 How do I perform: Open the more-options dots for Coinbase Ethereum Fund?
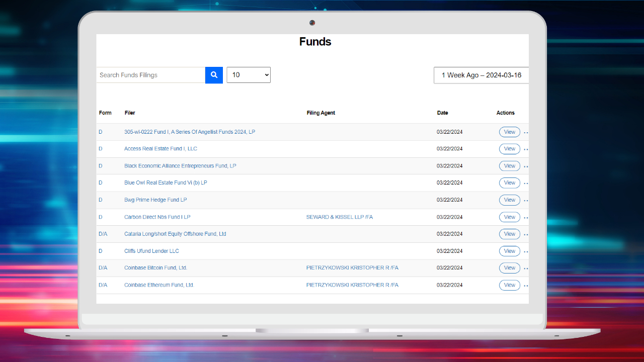coord(526,286)
